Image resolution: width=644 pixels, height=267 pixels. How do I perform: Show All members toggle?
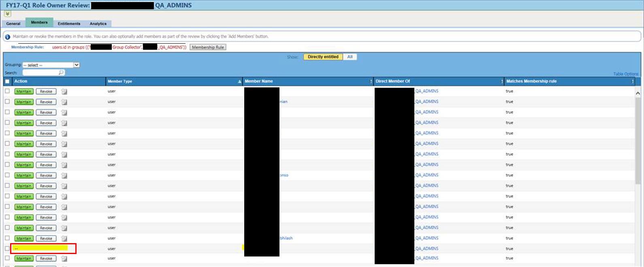pos(350,57)
